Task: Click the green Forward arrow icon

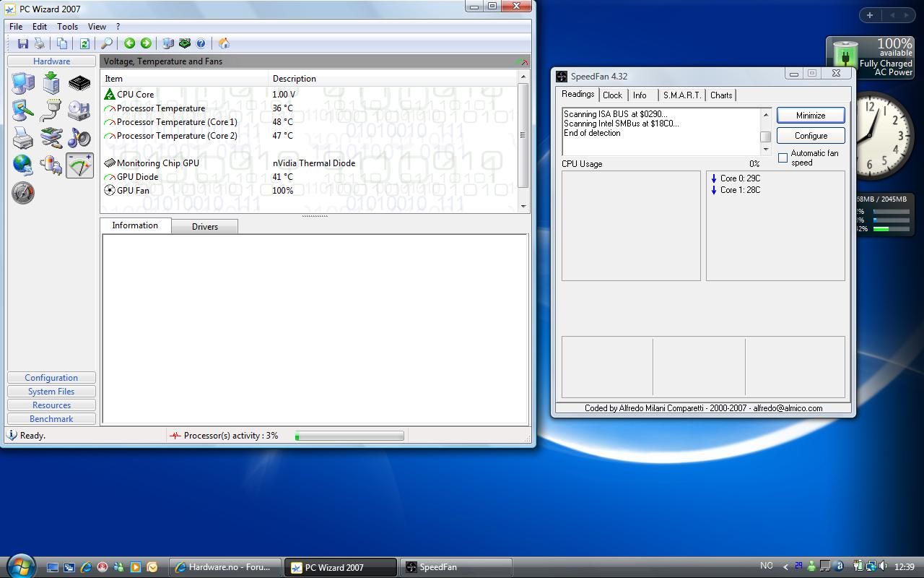Action: 146,43
